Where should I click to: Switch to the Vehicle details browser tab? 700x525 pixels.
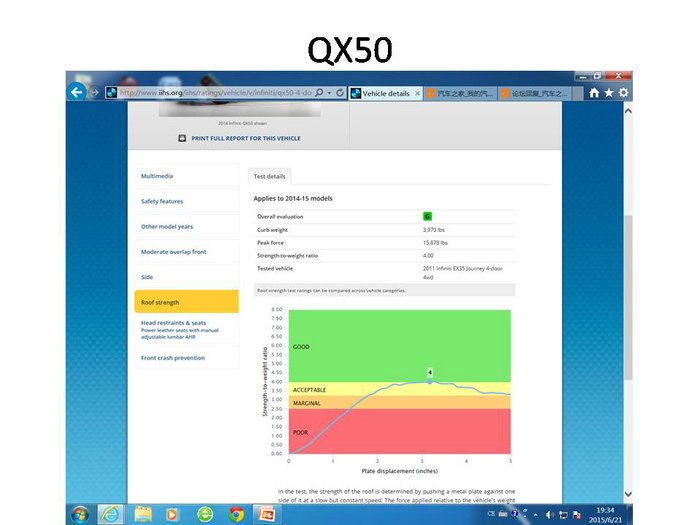click(x=385, y=93)
